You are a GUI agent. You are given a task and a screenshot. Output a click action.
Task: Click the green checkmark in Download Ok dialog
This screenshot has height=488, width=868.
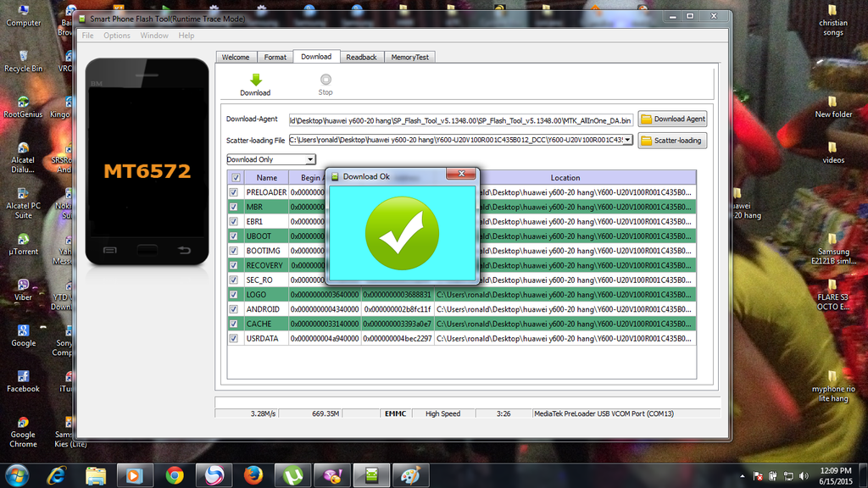pyautogui.click(x=402, y=232)
